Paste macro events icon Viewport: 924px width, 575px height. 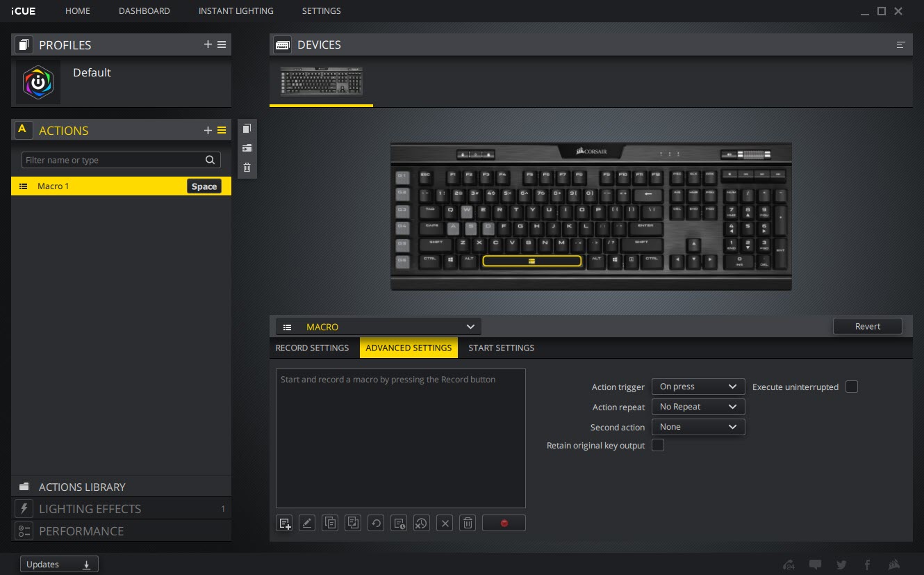(x=353, y=524)
